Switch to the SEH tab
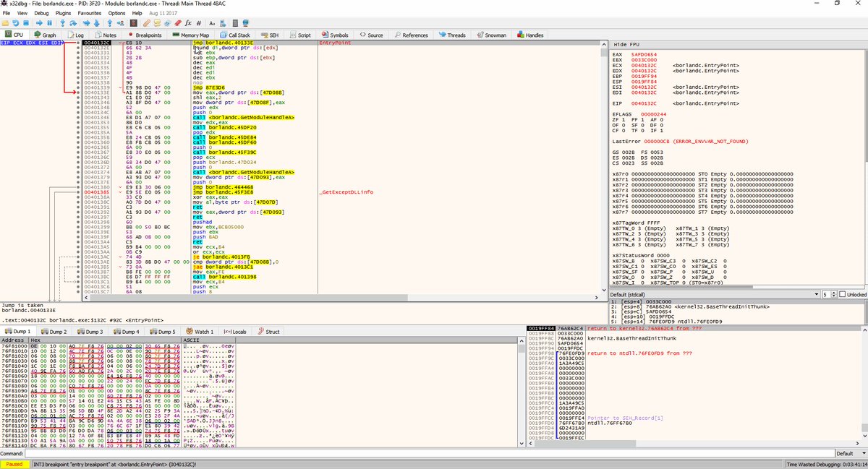This screenshot has height=469, width=868. tap(270, 35)
